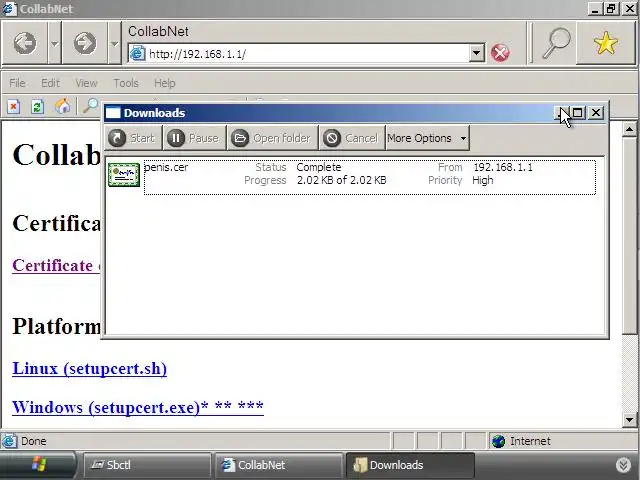
Task: Click the 2.02 KB of 2.02 KB progress
Action: 341,180
